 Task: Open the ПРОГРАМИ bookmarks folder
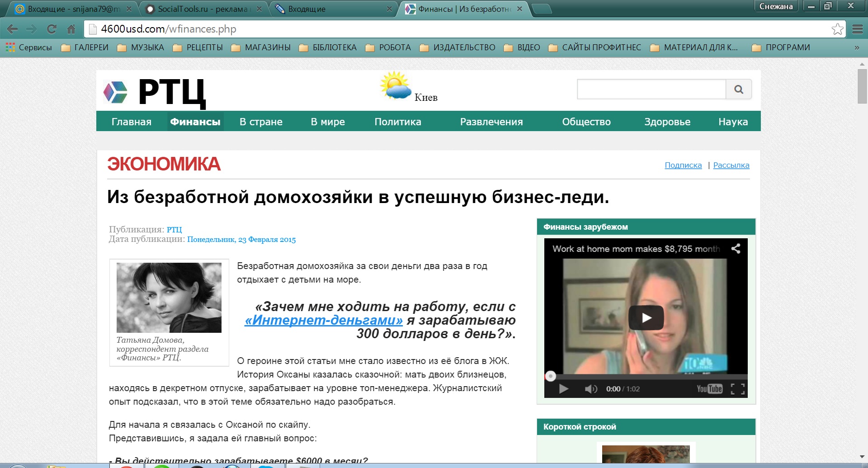[781, 47]
